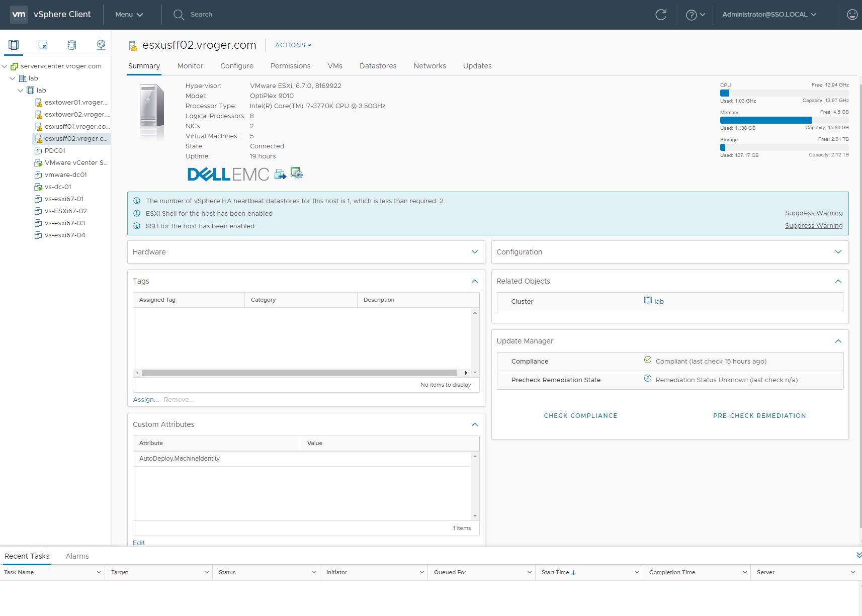Click the cluster icon next to lab link
862x616 pixels.
pos(648,301)
